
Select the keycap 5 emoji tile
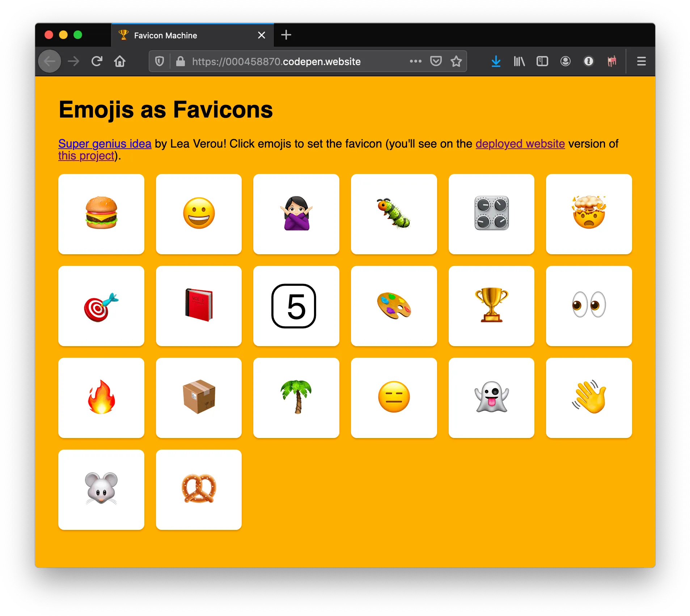[296, 306]
